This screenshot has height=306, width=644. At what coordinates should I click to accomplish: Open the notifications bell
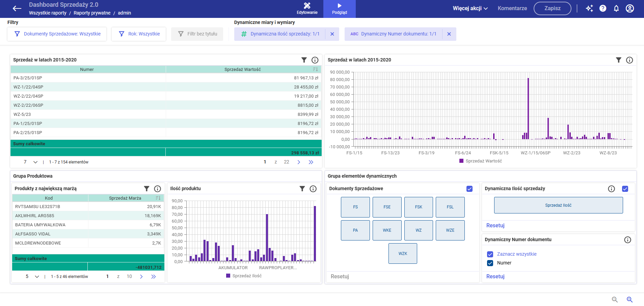click(x=616, y=8)
